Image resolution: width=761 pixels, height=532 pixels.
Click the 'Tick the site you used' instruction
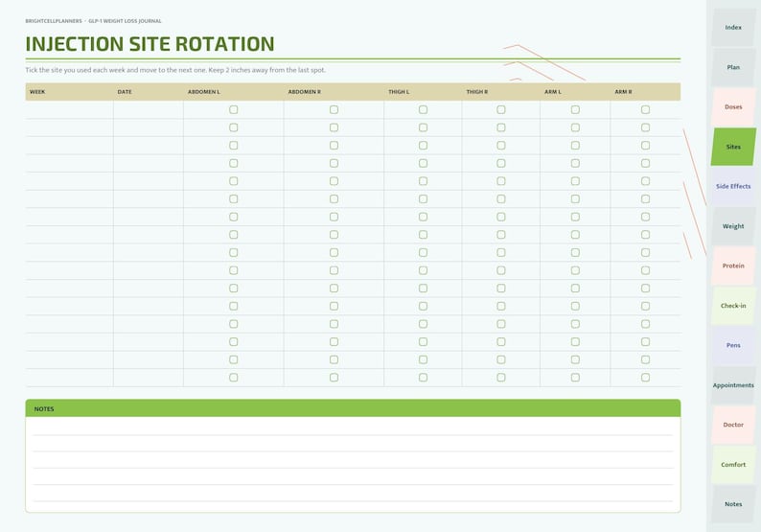click(x=175, y=70)
